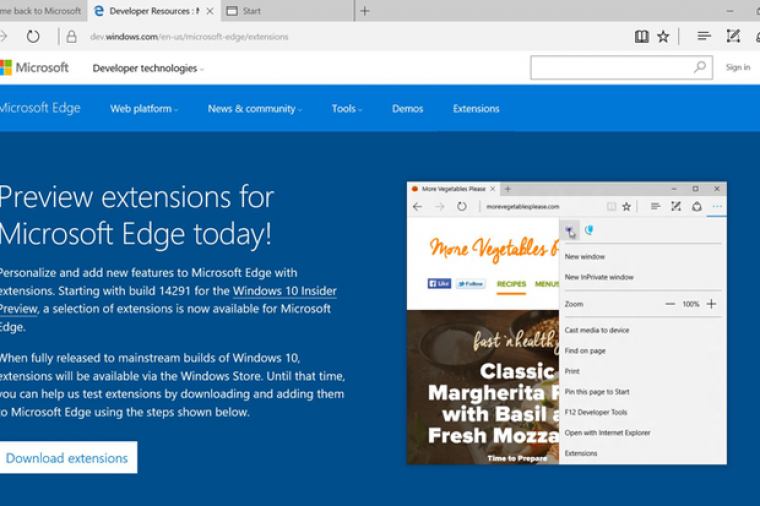This screenshot has height=506, width=760.
Task: Click the Refresh page icon
Action: point(33,36)
